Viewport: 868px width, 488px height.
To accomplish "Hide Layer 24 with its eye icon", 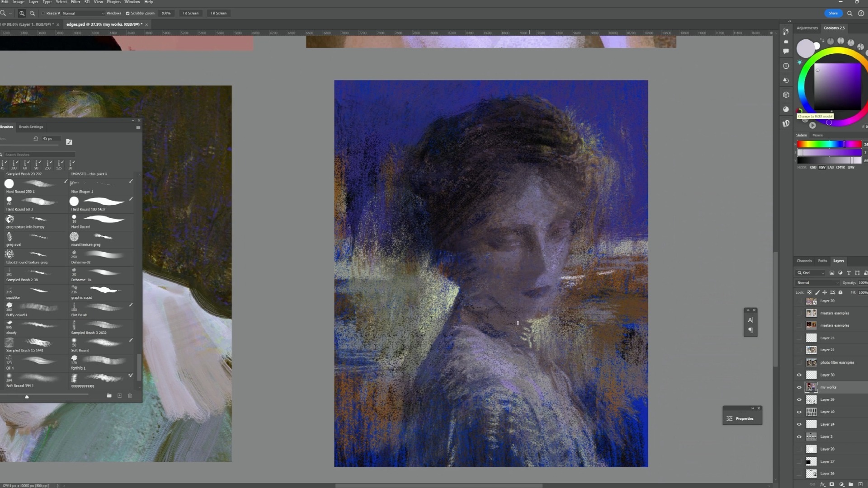I will (799, 424).
